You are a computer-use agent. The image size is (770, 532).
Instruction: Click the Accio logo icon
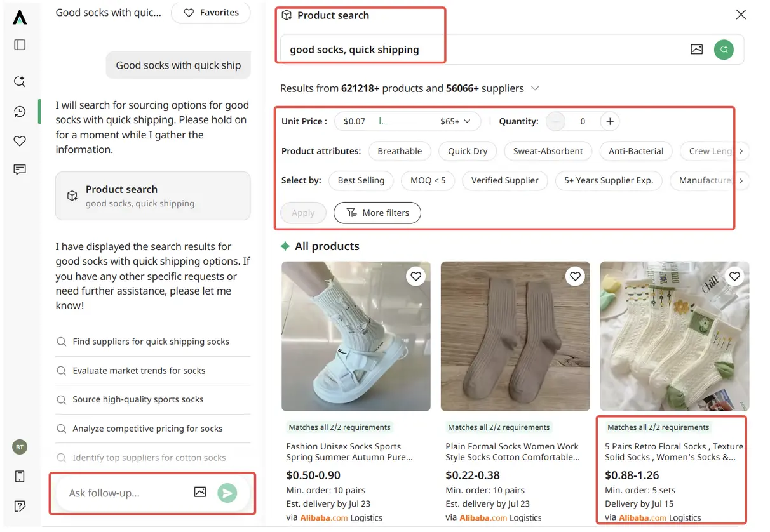[x=20, y=17]
